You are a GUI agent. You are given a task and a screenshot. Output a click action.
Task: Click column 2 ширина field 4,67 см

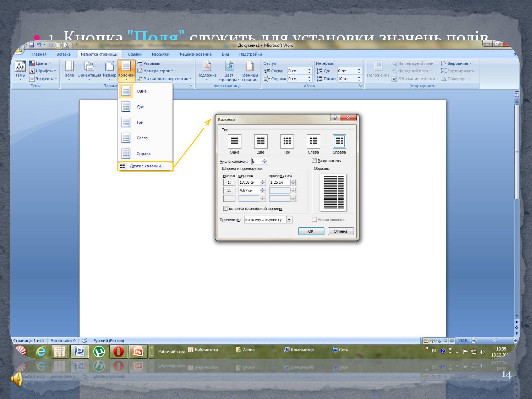coord(249,190)
